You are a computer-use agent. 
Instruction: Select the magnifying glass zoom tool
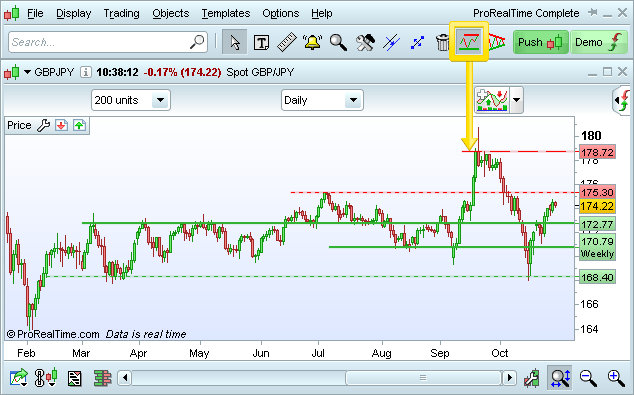point(338,42)
